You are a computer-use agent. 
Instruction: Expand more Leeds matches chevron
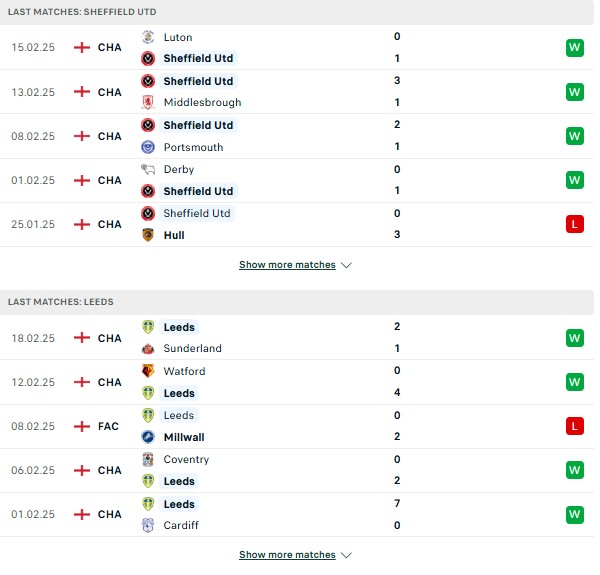(x=346, y=555)
